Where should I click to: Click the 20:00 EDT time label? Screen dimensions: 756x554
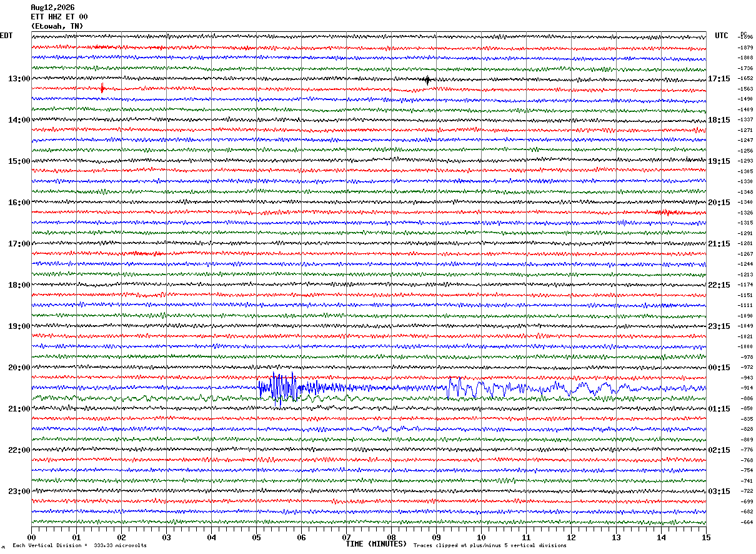19,368
